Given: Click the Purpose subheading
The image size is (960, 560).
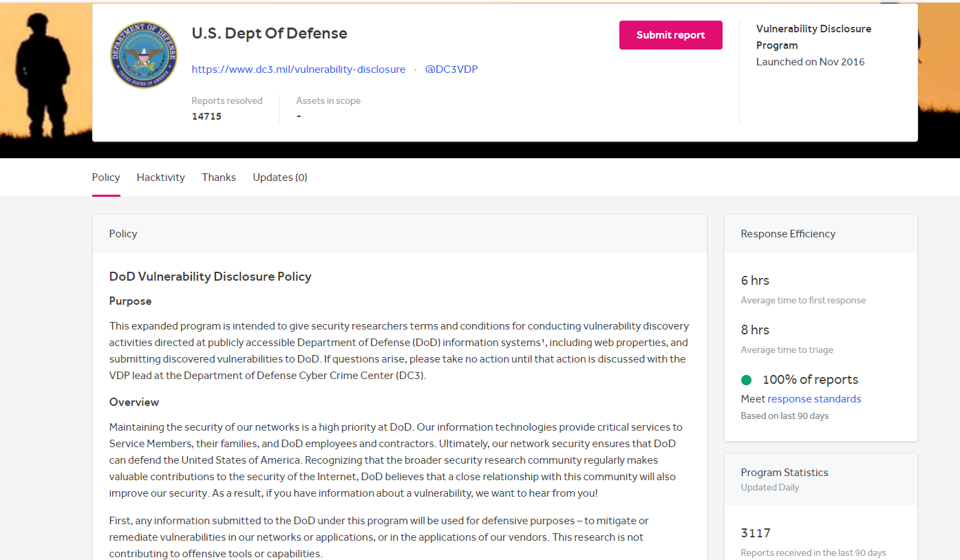Looking at the screenshot, I should click(131, 301).
